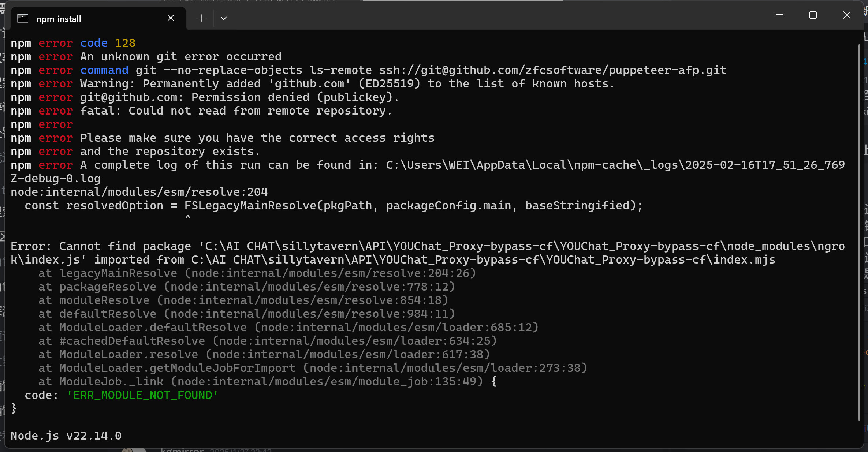Open a new tab with the plus button
The height and width of the screenshot is (452, 868).
pos(202,18)
